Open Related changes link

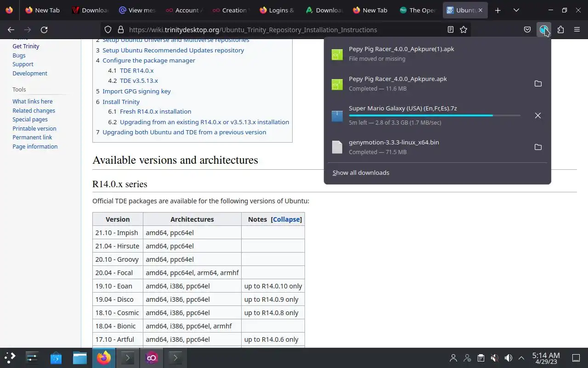34,110
